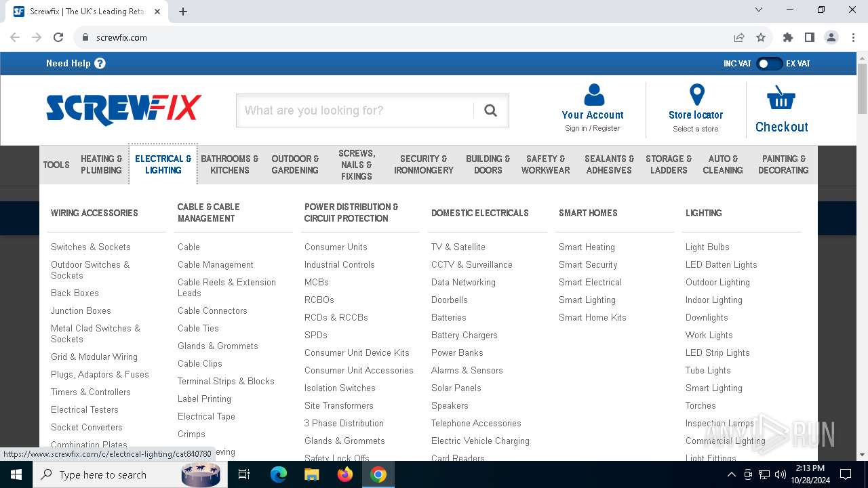868x488 pixels.
Task: View site information padlock icon
Action: point(85,37)
